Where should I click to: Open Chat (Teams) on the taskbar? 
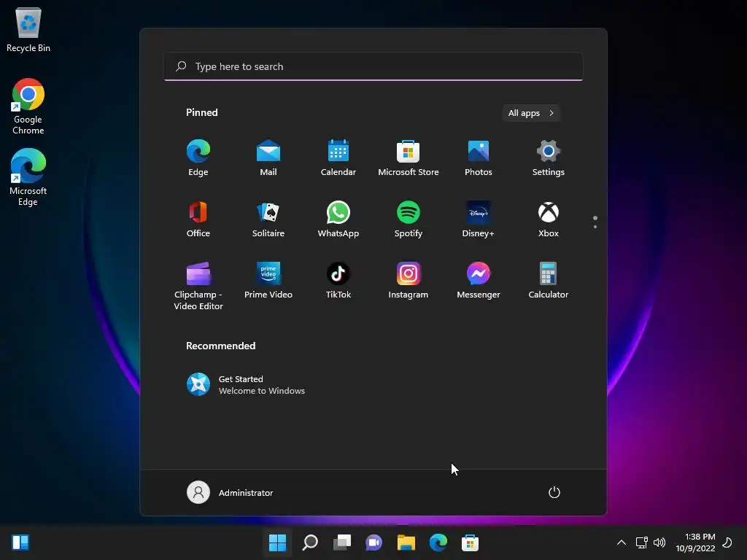click(374, 542)
